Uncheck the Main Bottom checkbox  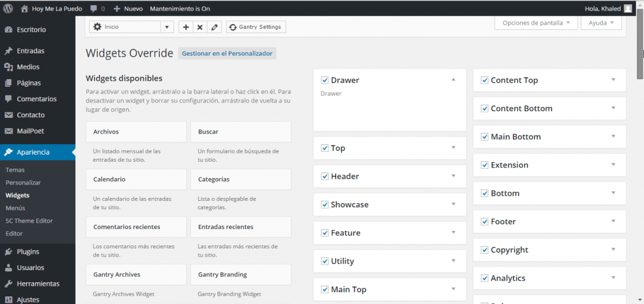coord(485,137)
